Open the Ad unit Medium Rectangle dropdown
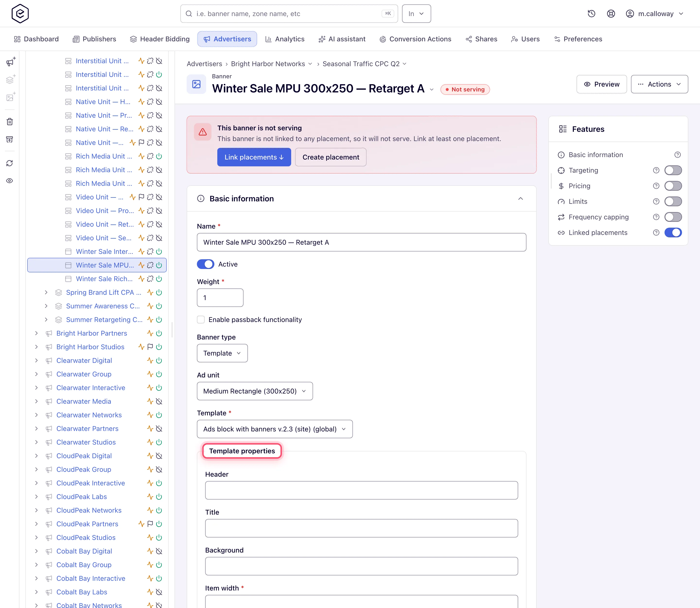700x608 pixels. click(x=255, y=391)
